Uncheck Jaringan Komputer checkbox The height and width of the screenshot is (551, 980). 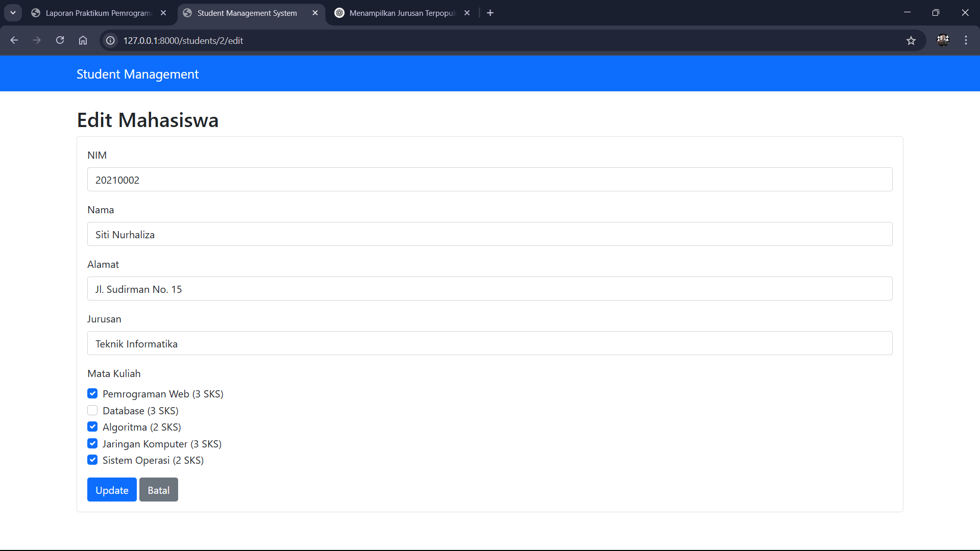(92, 443)
